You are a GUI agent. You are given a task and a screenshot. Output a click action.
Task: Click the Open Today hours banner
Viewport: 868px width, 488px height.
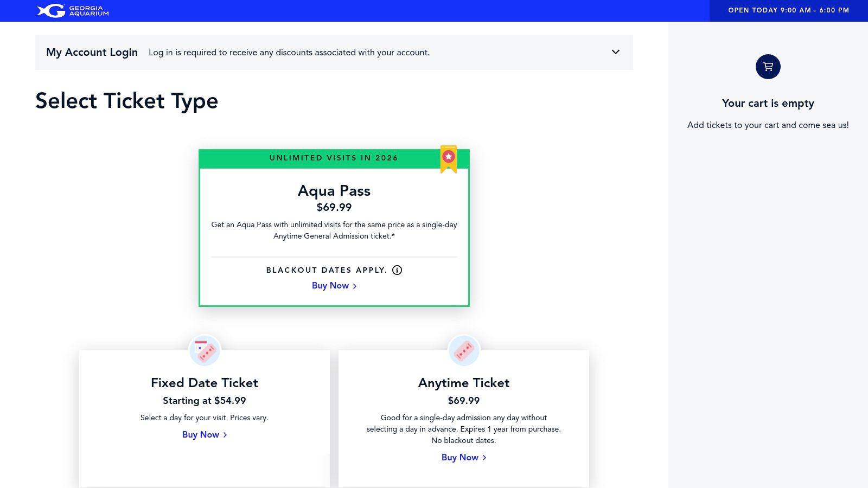(x=788, y=10)
